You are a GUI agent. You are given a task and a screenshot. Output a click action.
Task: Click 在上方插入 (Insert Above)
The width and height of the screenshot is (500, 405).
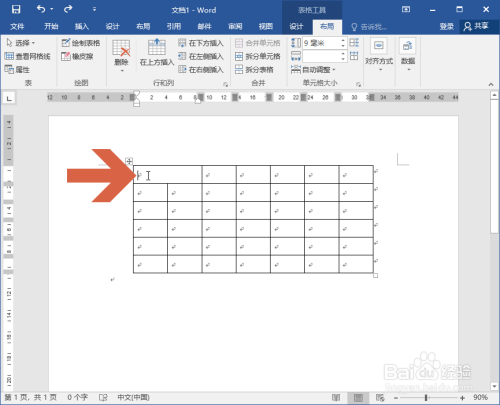click(x=157, y=53)
